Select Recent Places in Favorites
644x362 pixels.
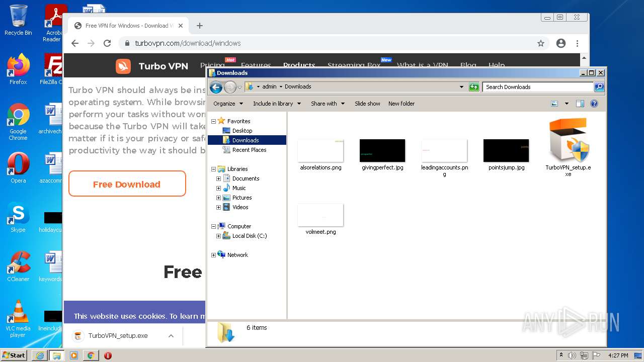click(x=249, y=150)
